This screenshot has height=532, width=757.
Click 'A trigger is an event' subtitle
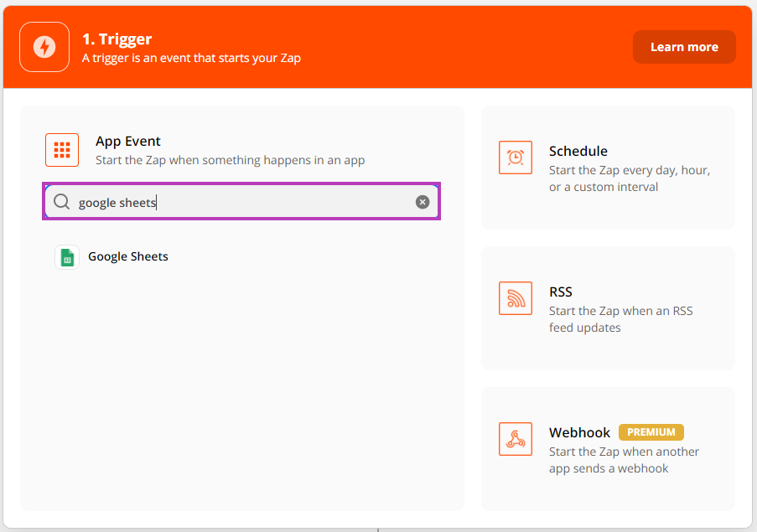(191, 59)
